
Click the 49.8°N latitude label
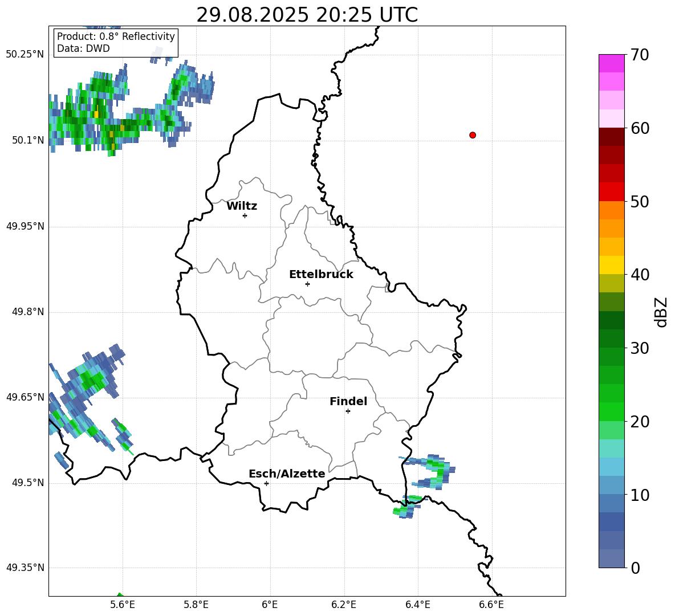coord(28,312)
